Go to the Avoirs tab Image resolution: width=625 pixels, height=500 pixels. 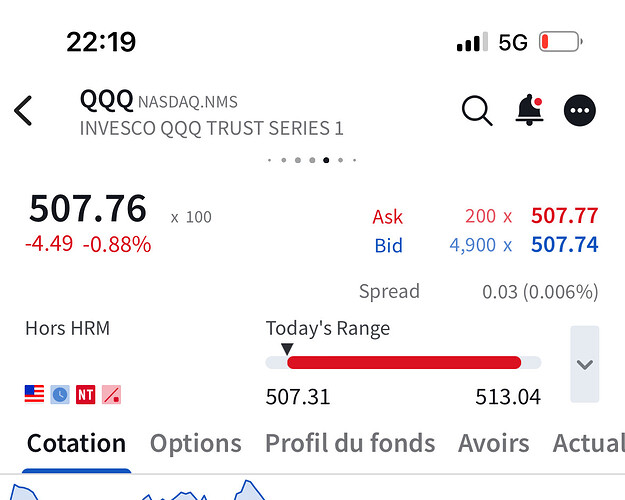point(493,443)
